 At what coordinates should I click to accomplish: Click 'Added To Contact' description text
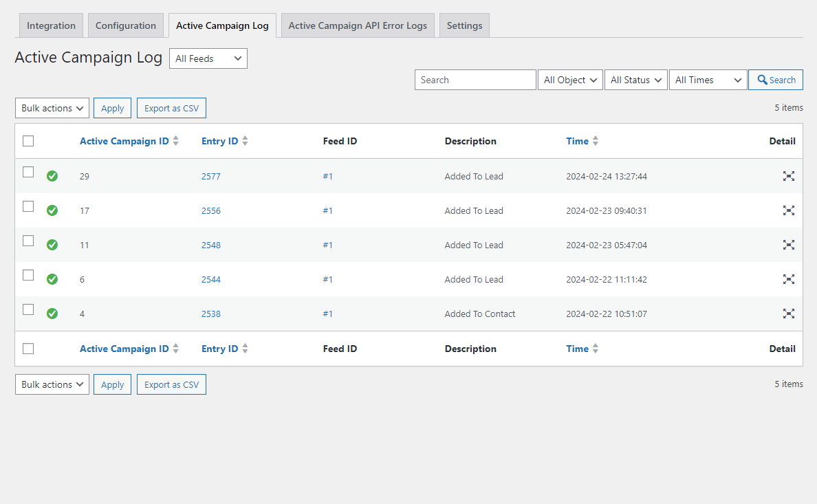coord(480,314)
